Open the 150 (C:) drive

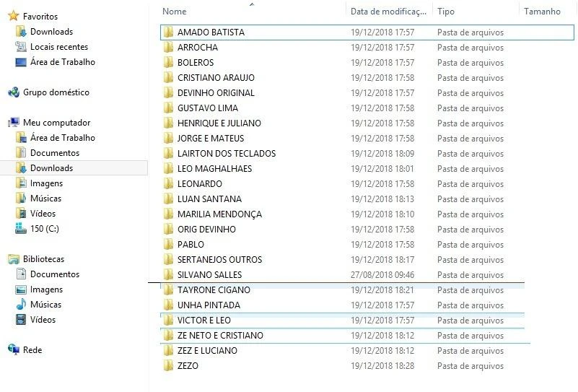tap(37, 229)
